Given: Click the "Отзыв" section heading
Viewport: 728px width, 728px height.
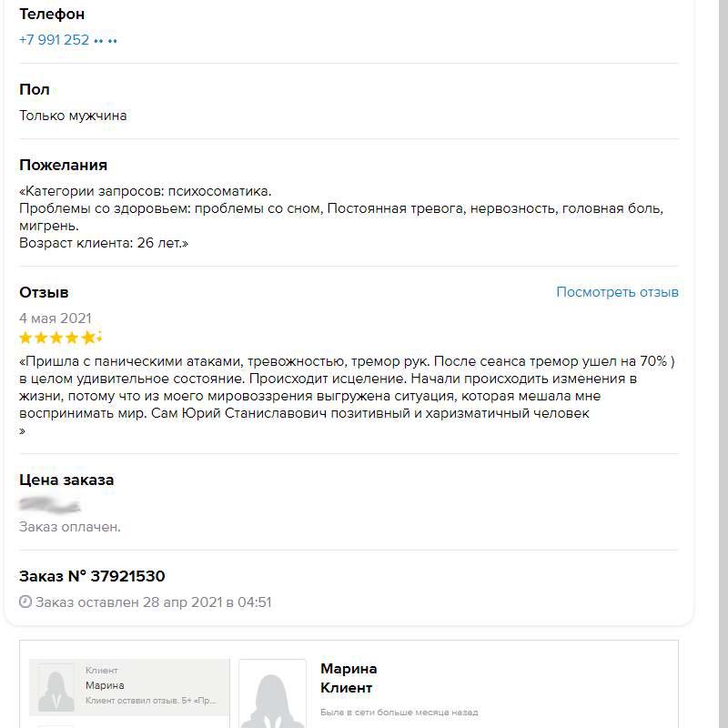Looking at the screenshot, I should click(x=44, y=292).
